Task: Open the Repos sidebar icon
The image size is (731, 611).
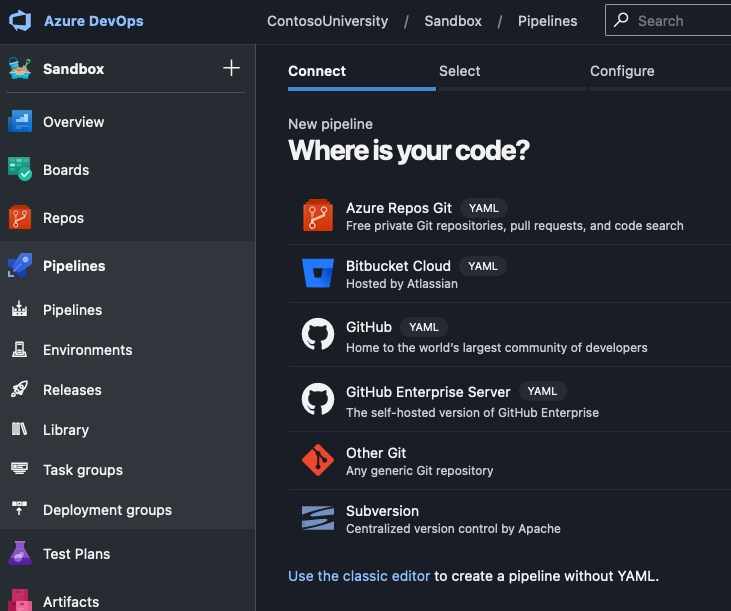Action: (20, 218)
